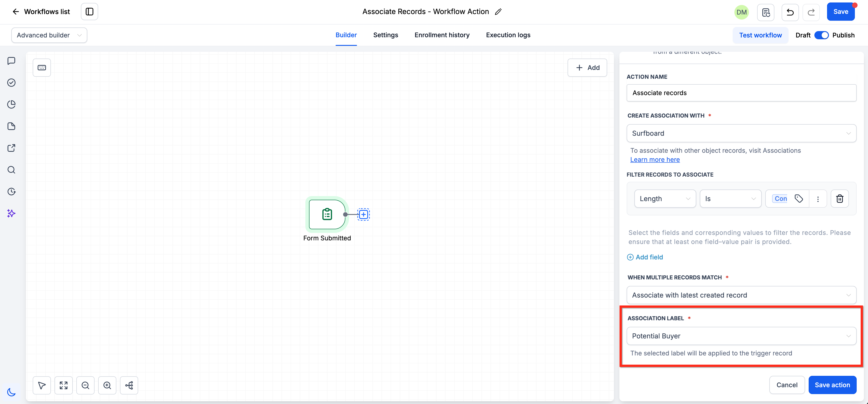The height and width of the screenshot is (404, 868).
Task: Open the history clock sidebar icon
Action: point(11,192)
